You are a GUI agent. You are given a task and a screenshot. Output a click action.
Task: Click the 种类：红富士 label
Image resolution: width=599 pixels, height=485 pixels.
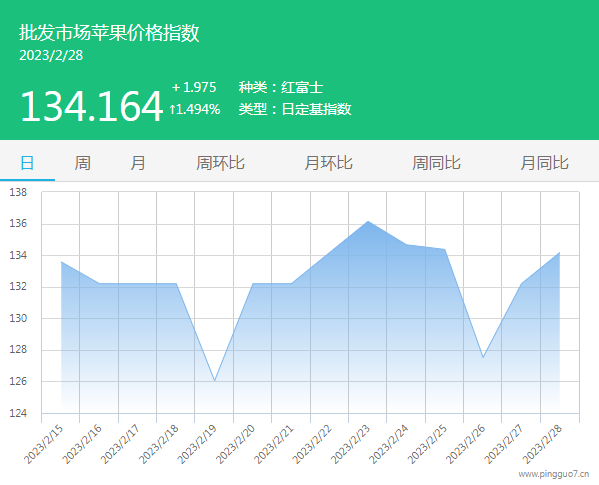point(281,87)
